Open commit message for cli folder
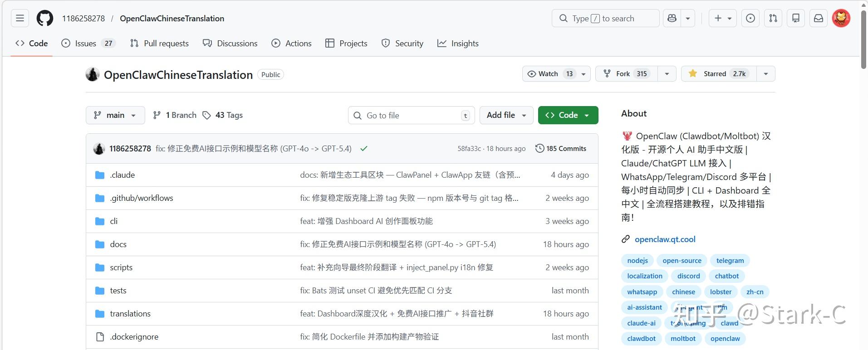 click(x=366, y=221)
